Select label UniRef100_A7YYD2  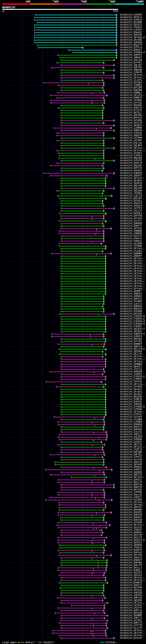[131, 341]
